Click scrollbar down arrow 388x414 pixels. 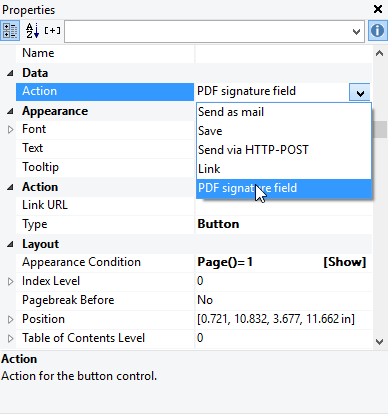click(x=379, y=342)
